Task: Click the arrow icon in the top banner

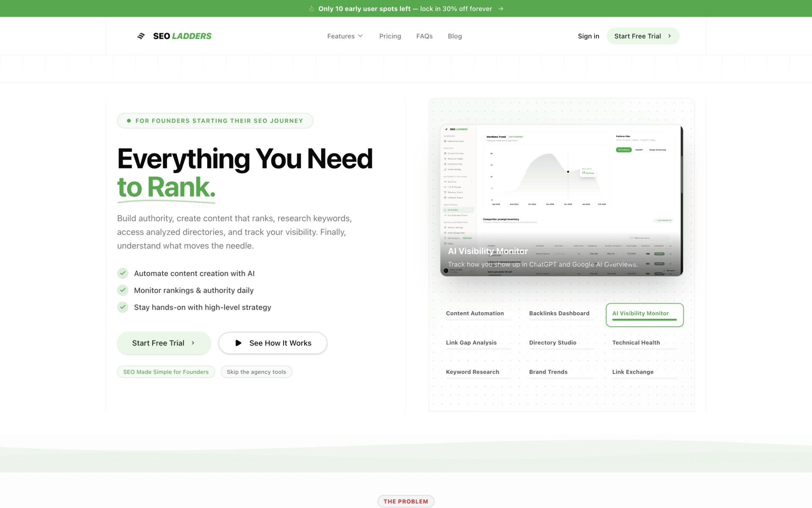Action: pos(501,9)
